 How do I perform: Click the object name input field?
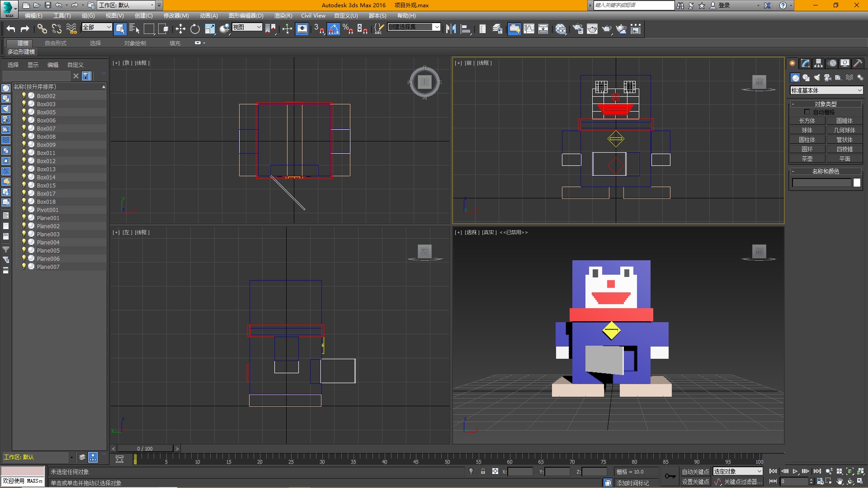tap(821, 183)
